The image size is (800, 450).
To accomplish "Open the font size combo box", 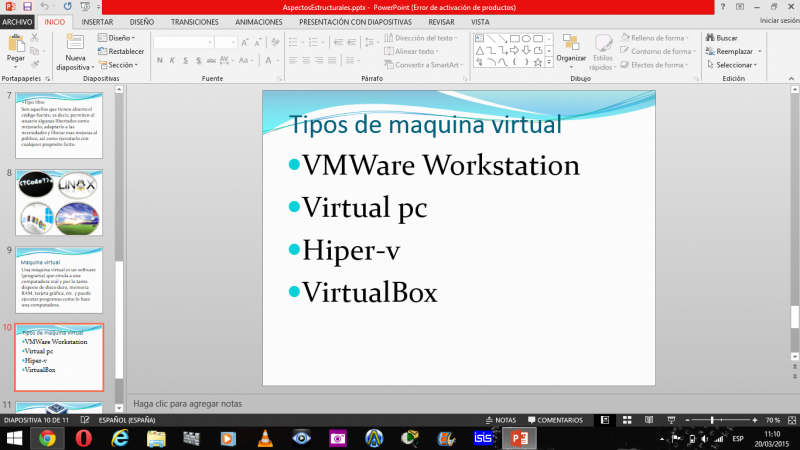I will pos(225,42).
